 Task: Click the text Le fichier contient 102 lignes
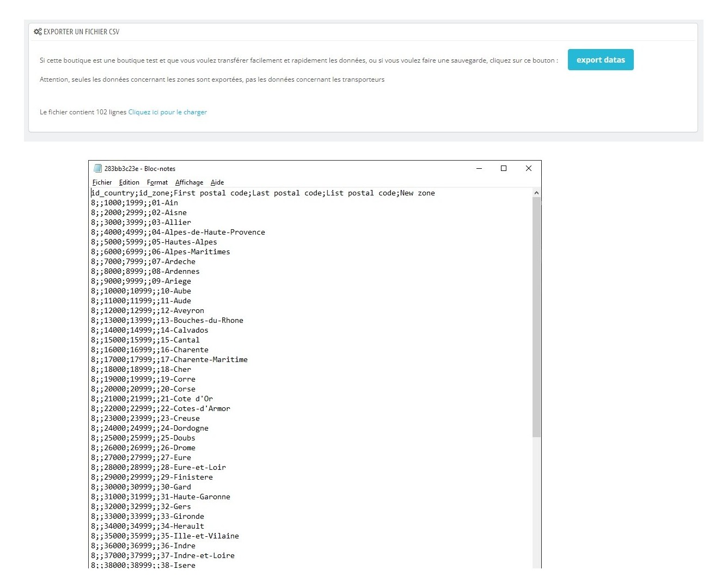pos(83,112)
